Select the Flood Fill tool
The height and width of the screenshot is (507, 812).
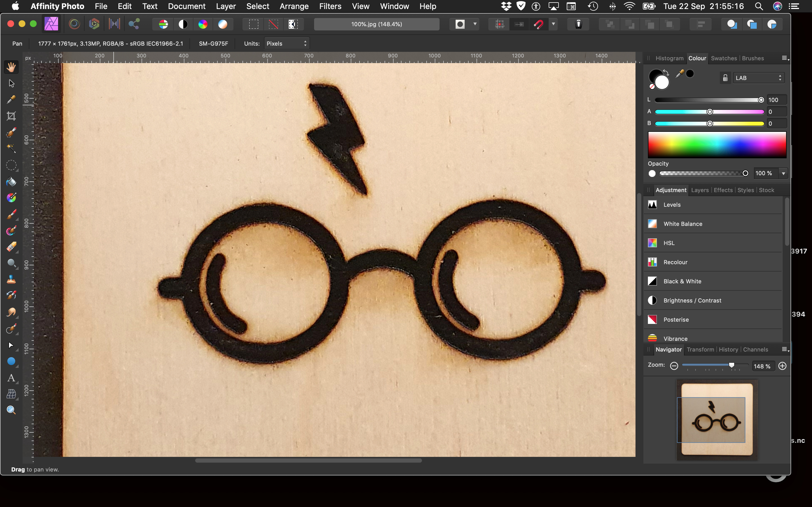pyautogui.click(x=11, y=181)
